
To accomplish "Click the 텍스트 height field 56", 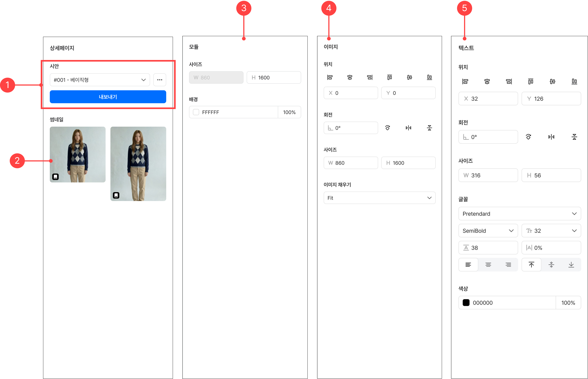I will coord(551,175).
